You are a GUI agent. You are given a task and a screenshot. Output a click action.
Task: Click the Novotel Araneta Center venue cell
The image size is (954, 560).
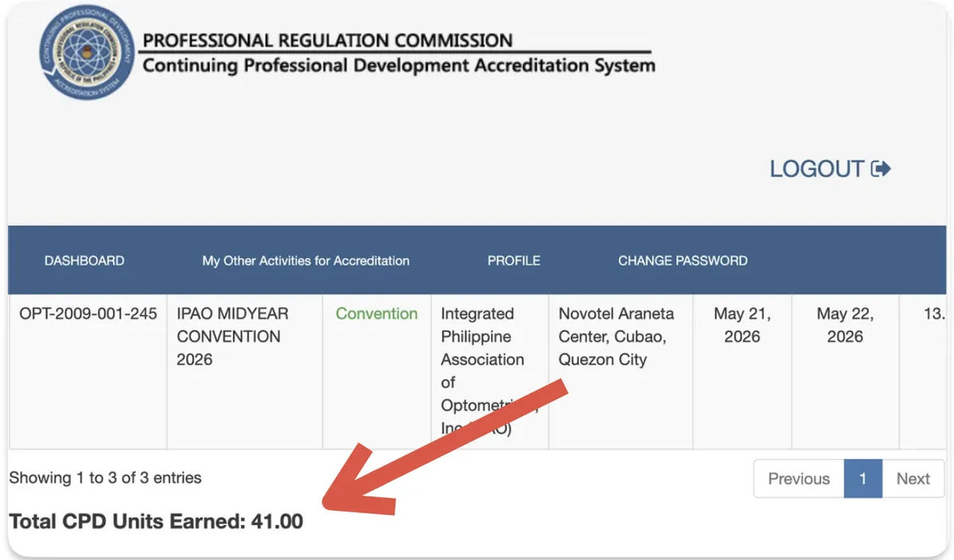620,372
